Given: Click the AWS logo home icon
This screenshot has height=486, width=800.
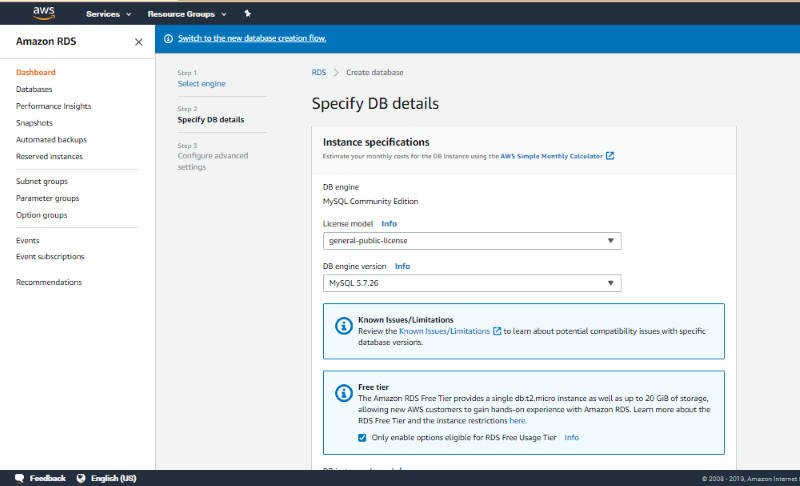Looking at the screenshot, I should tap(44, 13).
